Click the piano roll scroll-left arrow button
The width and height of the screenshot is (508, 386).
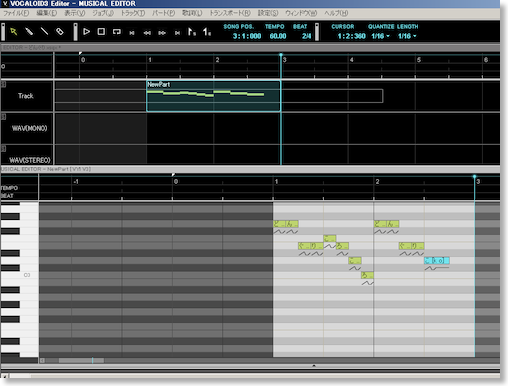click(42, 360)
